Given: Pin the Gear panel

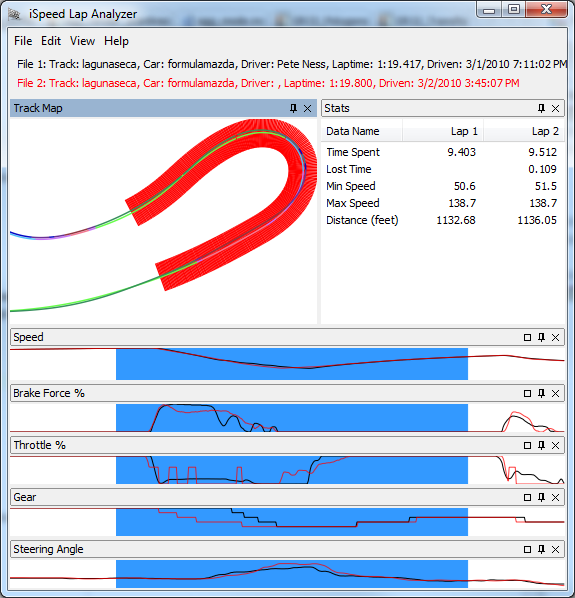Looking at the screenshot, I should coord(541,497).
